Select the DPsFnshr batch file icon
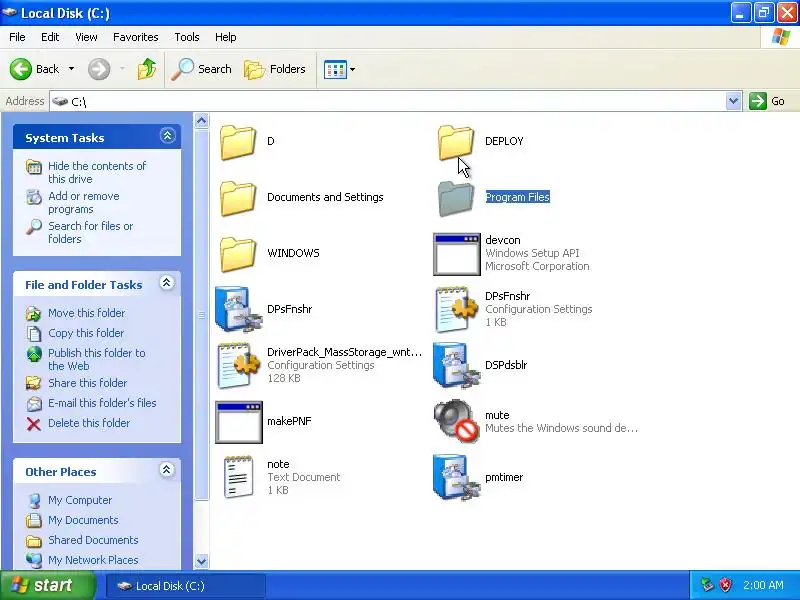 click(239, 310)
